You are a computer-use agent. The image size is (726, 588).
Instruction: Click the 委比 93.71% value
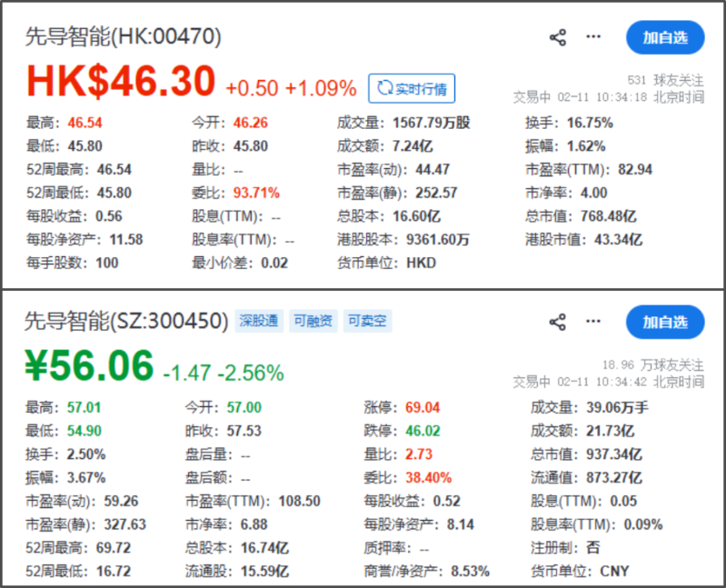coord(256,193)
